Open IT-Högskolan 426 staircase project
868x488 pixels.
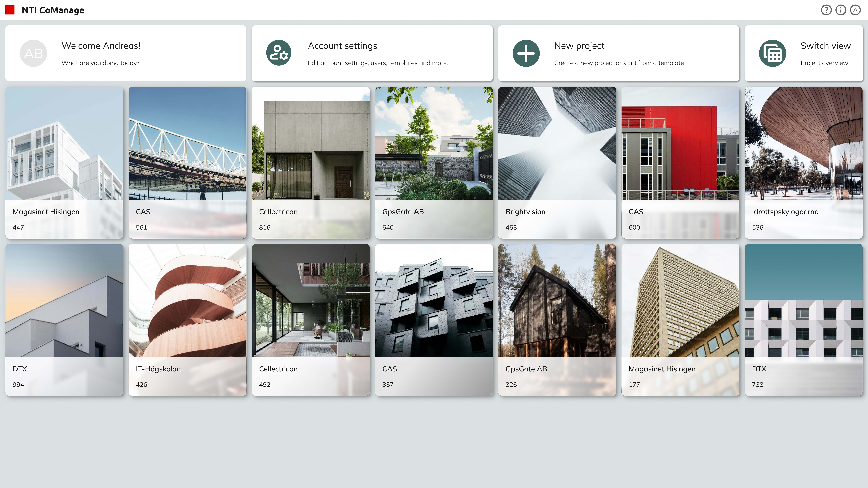point(187,320)
